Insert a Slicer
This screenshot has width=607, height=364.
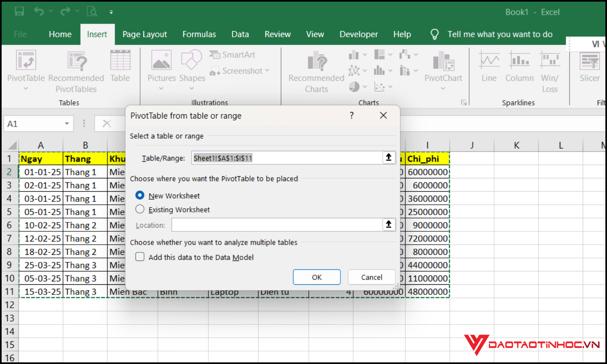point(589,69)
